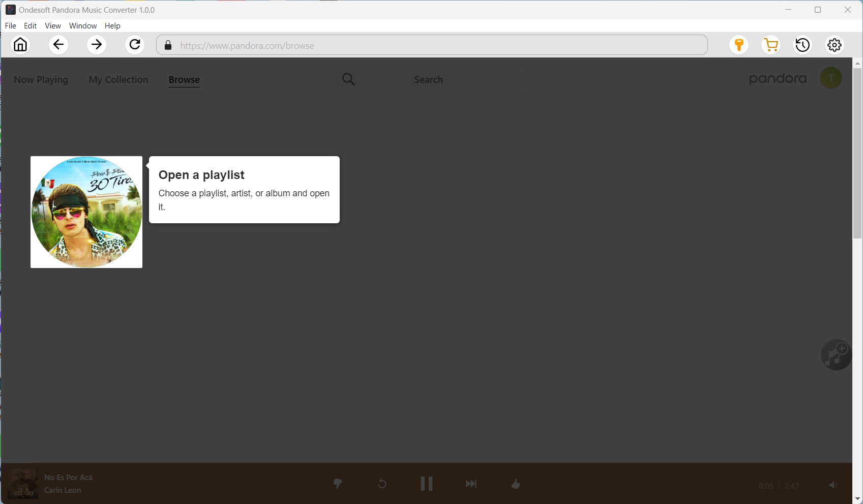
Task: Click the add-to-list music note button
Action: pos(836,354)
